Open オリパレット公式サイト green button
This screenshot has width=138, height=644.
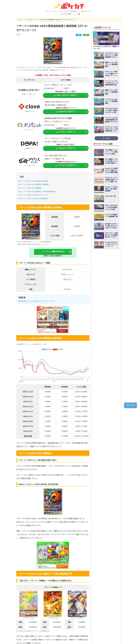tap(66, 132)
